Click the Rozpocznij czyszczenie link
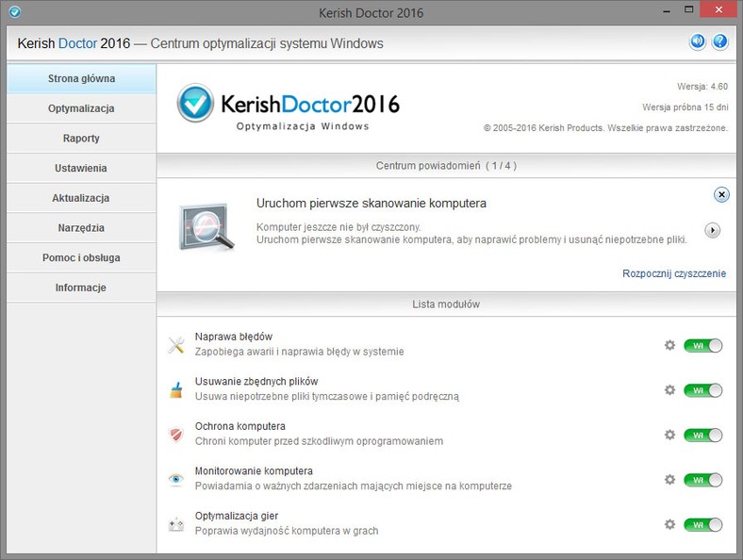Image resolution: width=743 pixels, height=560 pixels. pyautogui.click(x=674, y=273)
